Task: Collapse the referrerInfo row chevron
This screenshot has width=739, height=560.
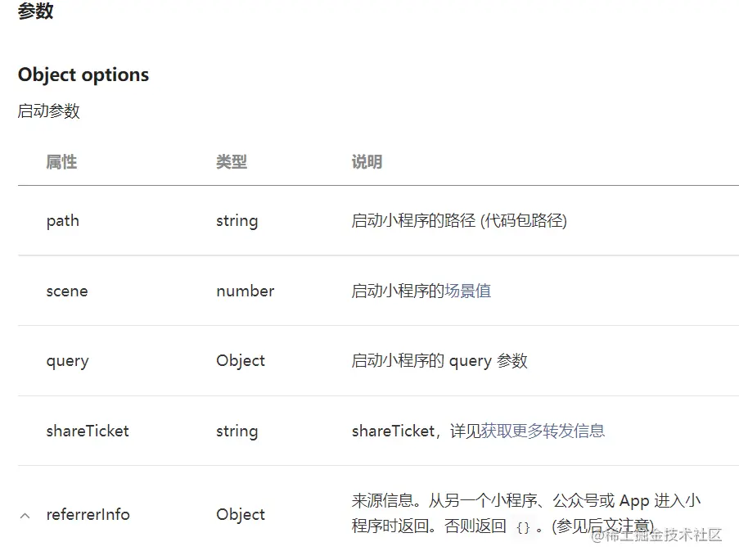Action: pyautogui.click(x=25, y=516)
